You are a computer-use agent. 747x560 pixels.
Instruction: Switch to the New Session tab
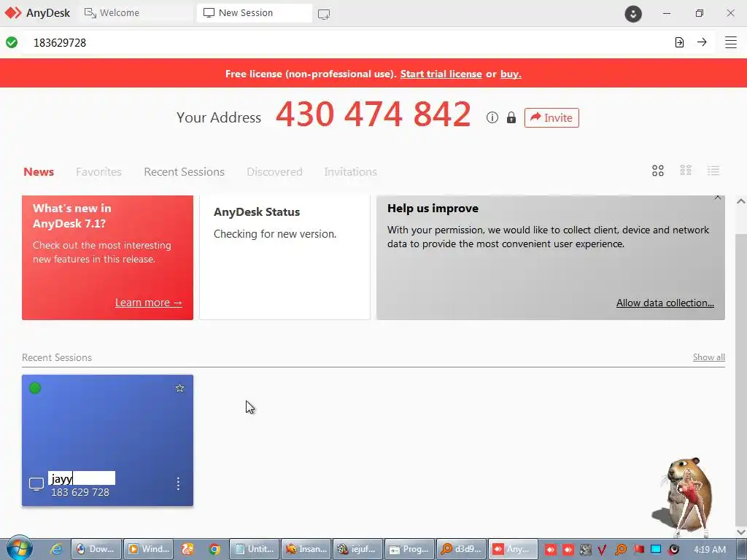tap(255, 13)
